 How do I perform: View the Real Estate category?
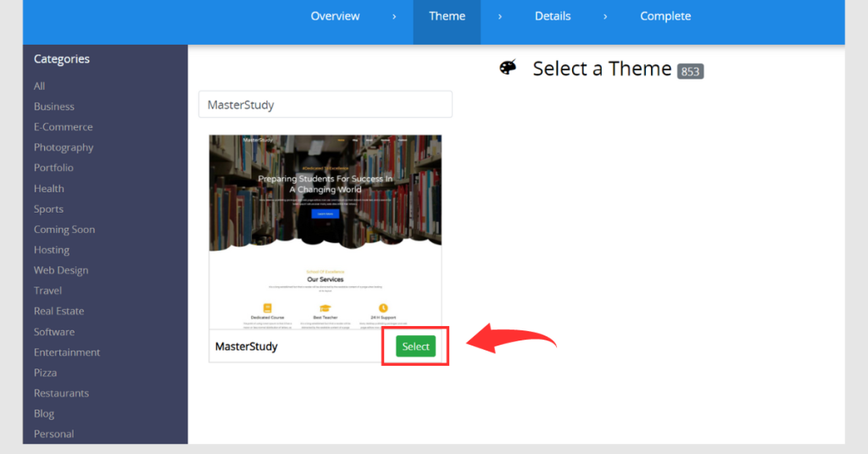(58, 311)
